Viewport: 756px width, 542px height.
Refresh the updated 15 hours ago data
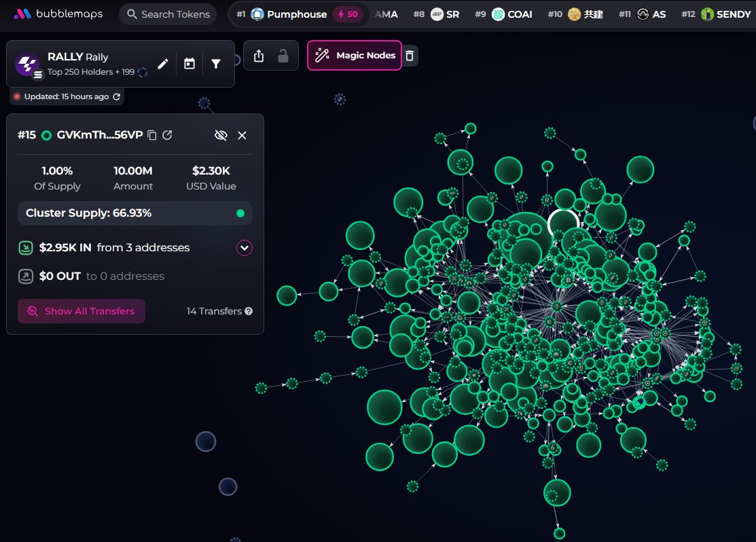[x=116, y=96]
